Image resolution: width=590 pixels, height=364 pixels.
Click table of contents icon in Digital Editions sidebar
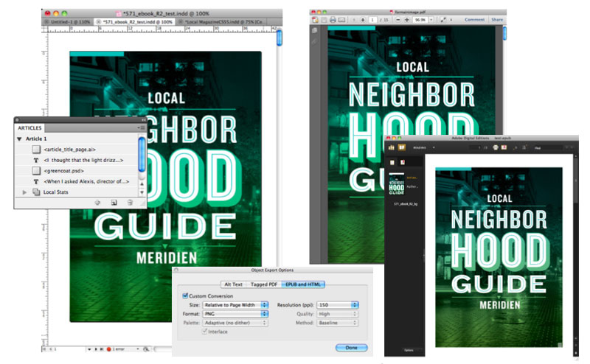tap(392, 162)
